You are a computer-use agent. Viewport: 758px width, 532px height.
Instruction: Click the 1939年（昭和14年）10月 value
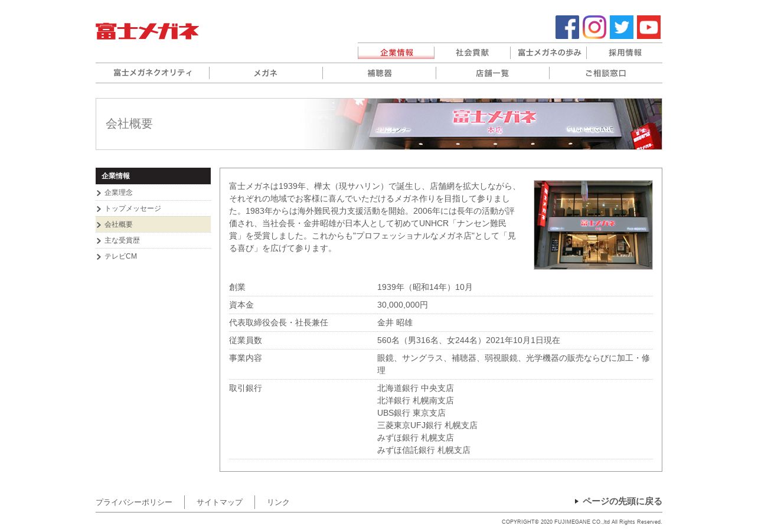point(425,288)
